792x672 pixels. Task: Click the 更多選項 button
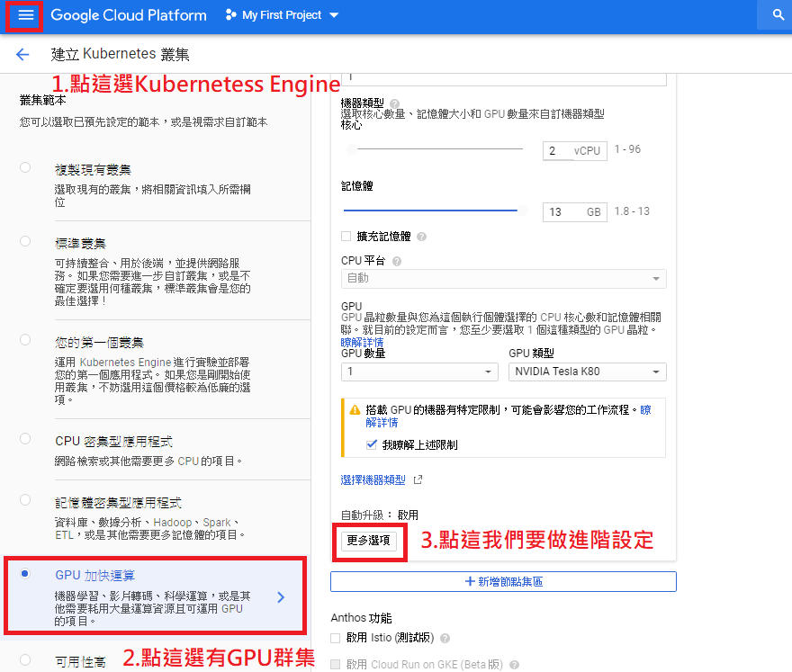[369, 541]
